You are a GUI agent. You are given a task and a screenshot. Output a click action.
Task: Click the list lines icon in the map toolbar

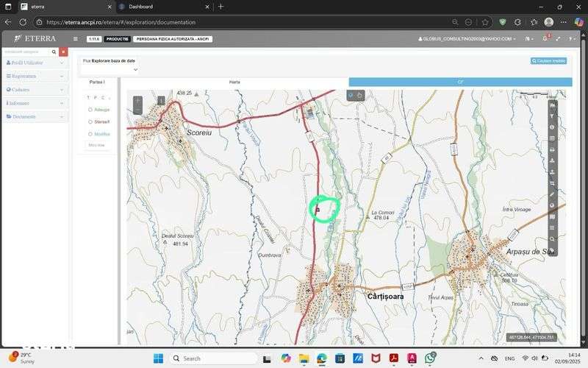click(x=552, y=228)
